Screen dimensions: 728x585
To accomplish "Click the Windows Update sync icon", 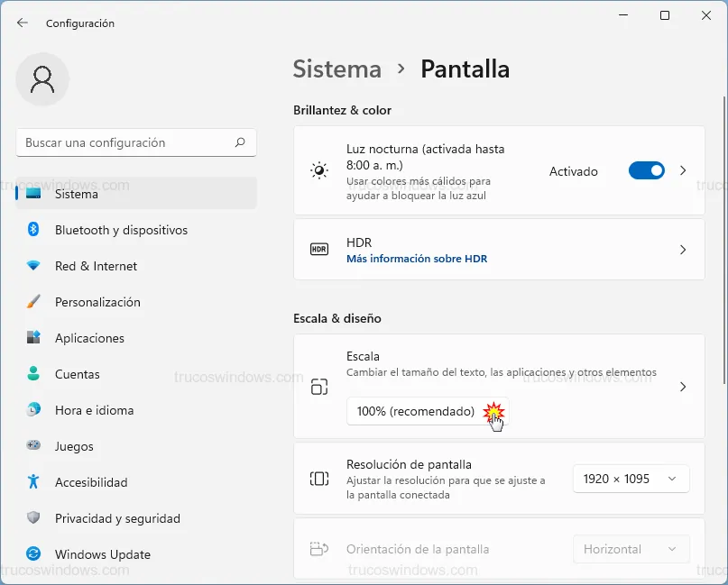I will click(x=33, y=554).
